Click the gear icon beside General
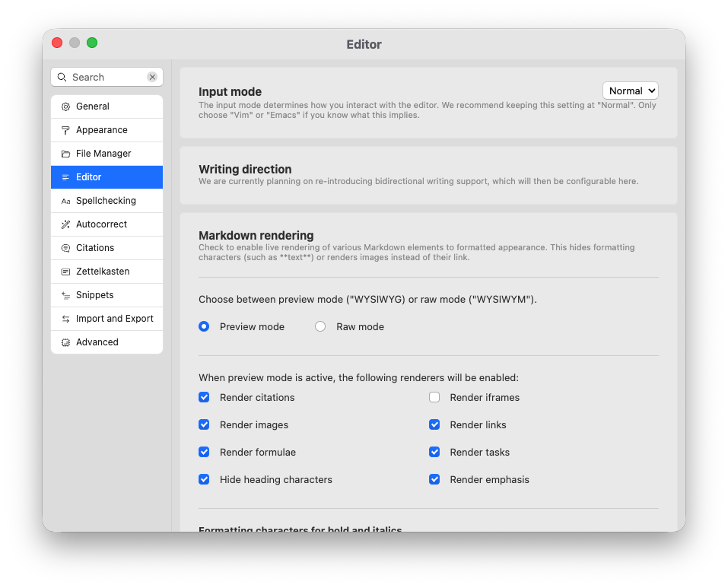 click(64, 106)
